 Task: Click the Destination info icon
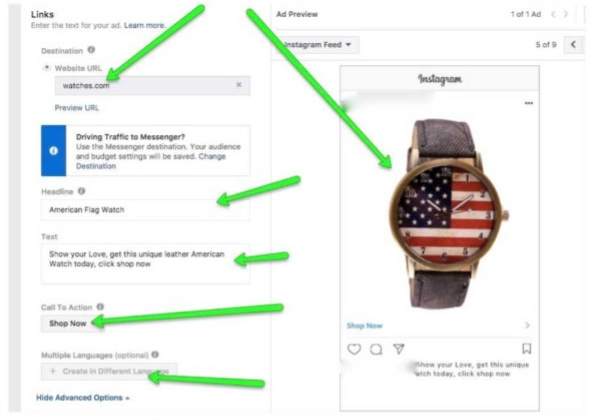(x=91, y=50)
